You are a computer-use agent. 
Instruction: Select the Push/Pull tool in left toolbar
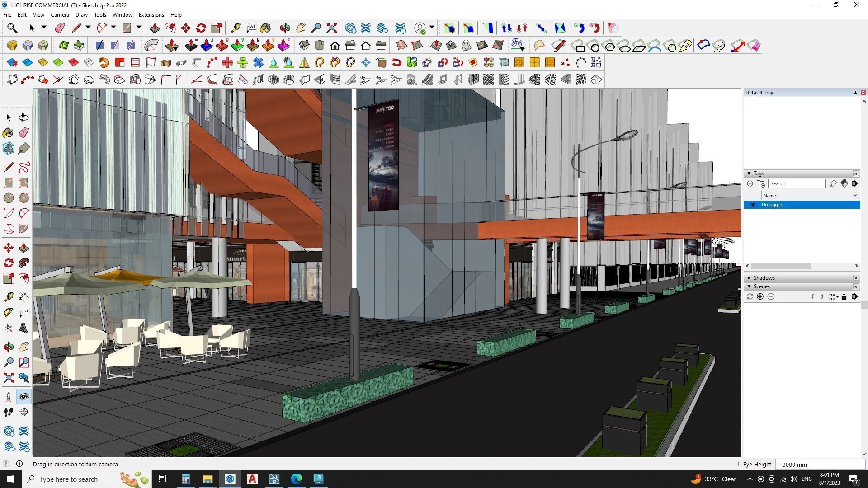pyautogui.click(x=24, y=248)
